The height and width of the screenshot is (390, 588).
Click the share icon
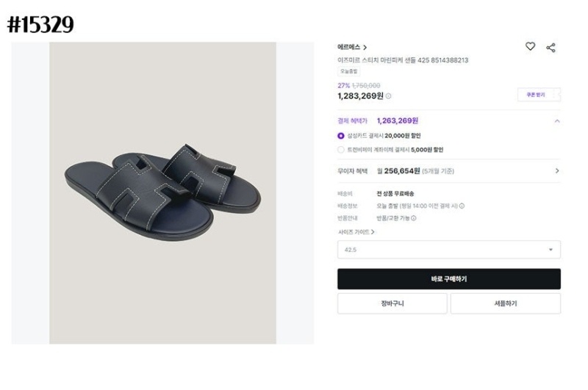(x=551, y=48)
